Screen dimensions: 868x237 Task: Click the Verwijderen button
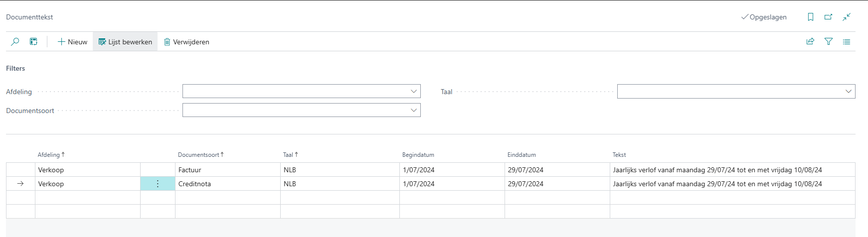pyautogui.click(x=186, y=42)
